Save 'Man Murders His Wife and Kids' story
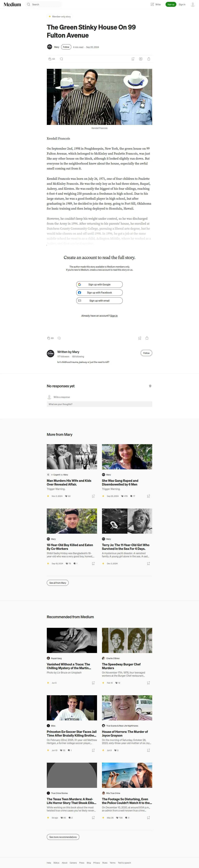The height and width of the screenshot is (868, 199). (93, 496)
